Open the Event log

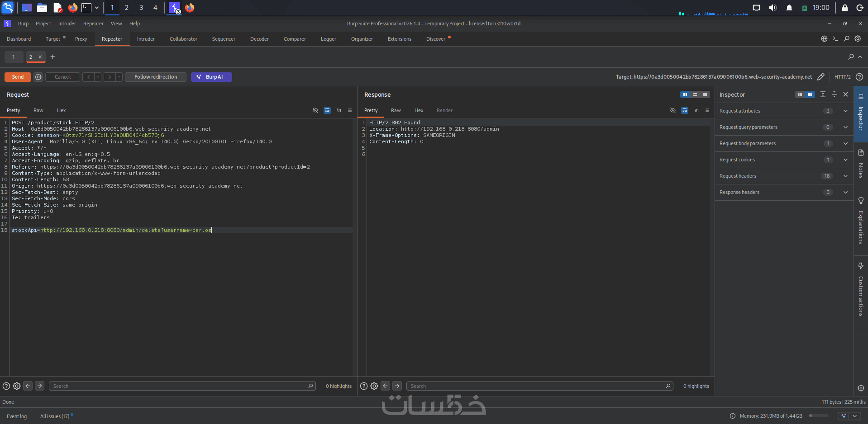point(17,416)
